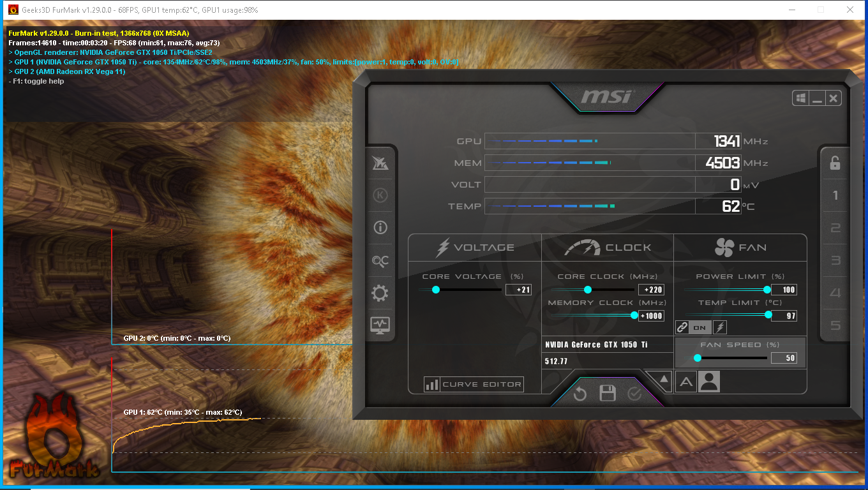The width and height of the screenshot is (868, 490).
Task: Click the Temp Limit 97 value field
Action: click(x=784, y=316)
